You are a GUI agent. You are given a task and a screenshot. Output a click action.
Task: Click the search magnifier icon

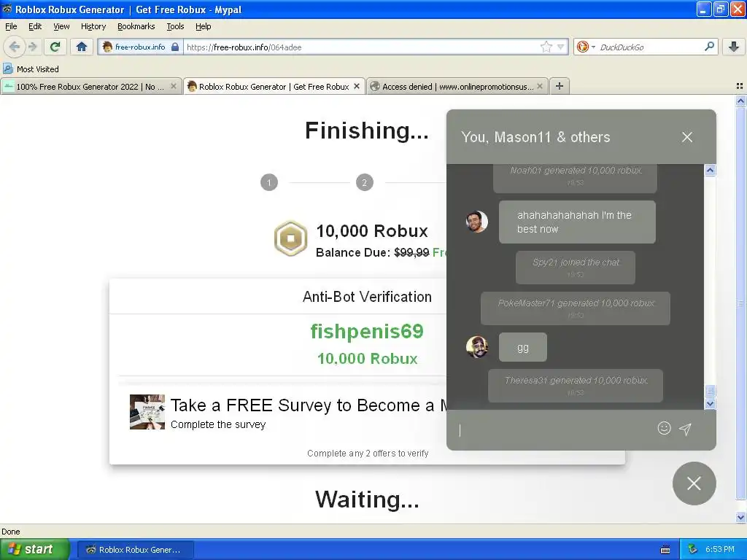709,46
